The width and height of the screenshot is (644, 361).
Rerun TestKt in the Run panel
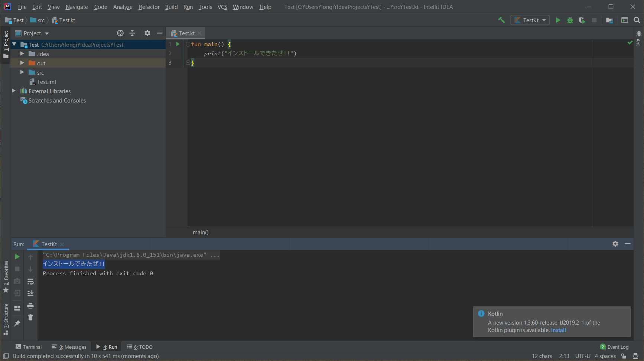17,257
